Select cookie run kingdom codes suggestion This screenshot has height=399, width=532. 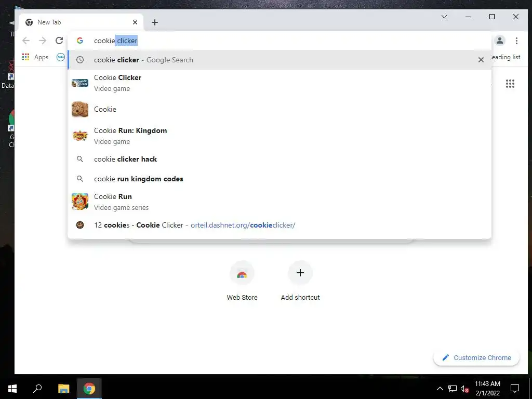(280, 179)
